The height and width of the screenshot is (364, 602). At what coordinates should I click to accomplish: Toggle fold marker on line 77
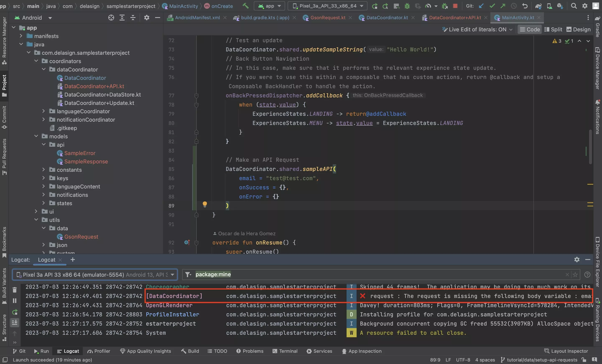(196, 95)
